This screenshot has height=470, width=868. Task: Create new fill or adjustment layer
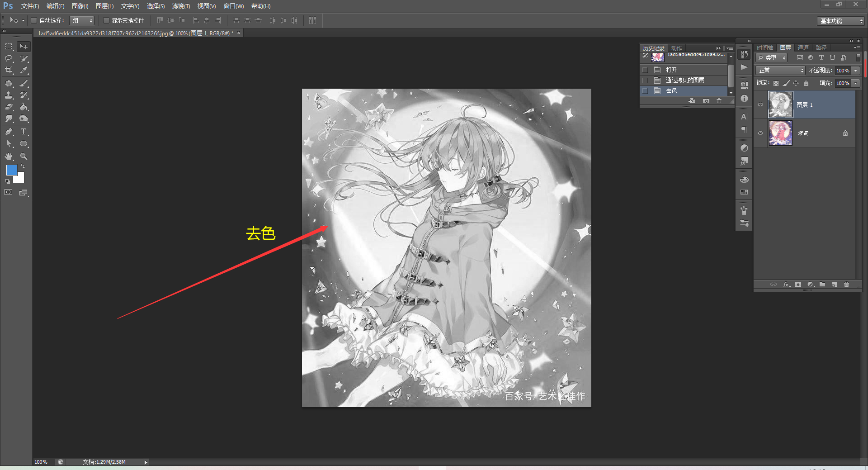pos(811,285)
